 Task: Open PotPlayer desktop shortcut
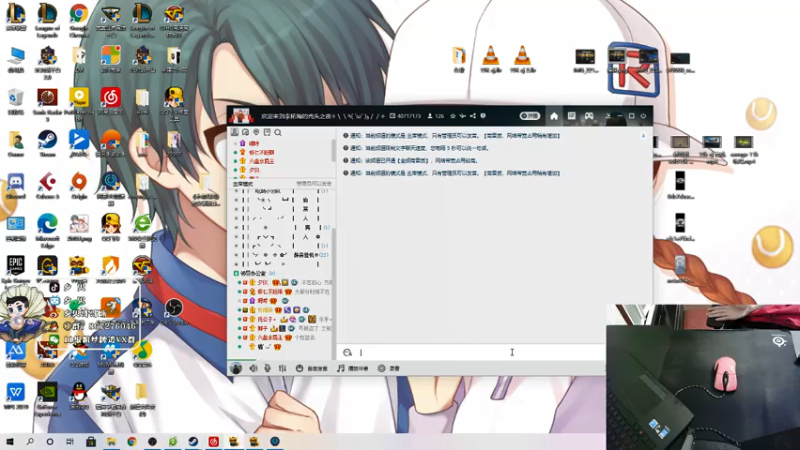[x=79, y=104]
